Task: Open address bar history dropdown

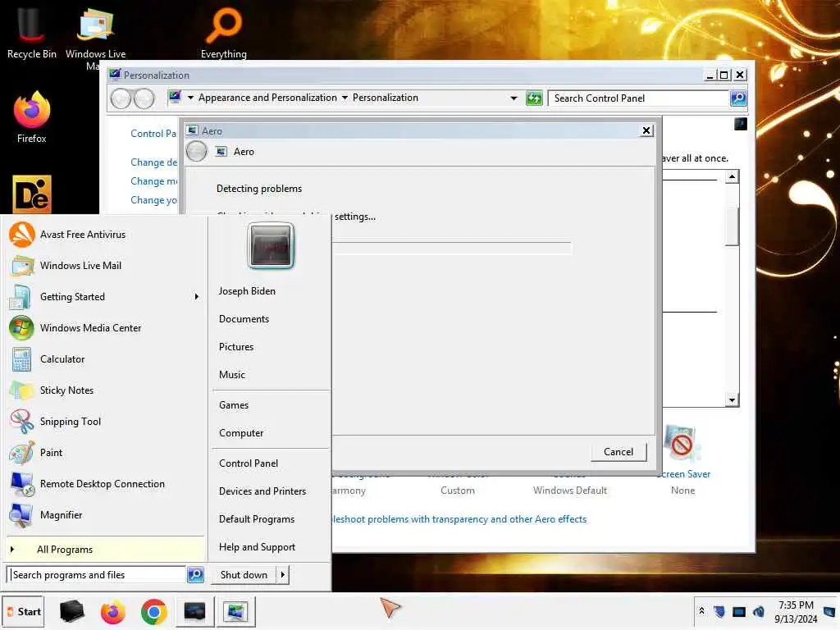Action: pos(514,98)
